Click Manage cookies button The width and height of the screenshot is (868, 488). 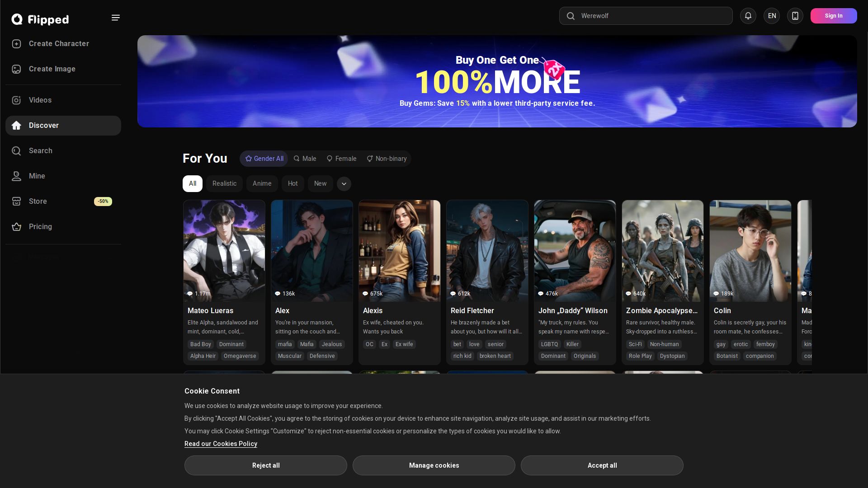434,465
